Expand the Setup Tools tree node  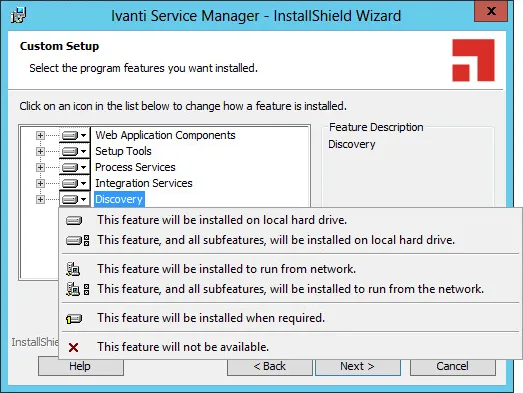point(40,151)
